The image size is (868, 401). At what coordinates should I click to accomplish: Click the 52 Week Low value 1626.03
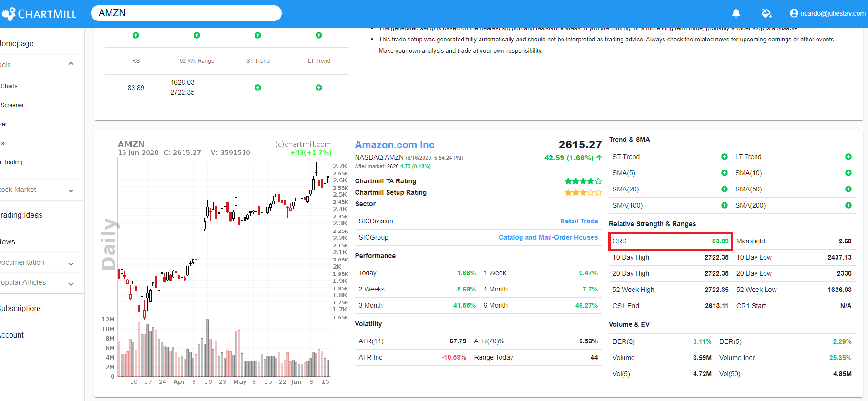[x=840, y=290]
